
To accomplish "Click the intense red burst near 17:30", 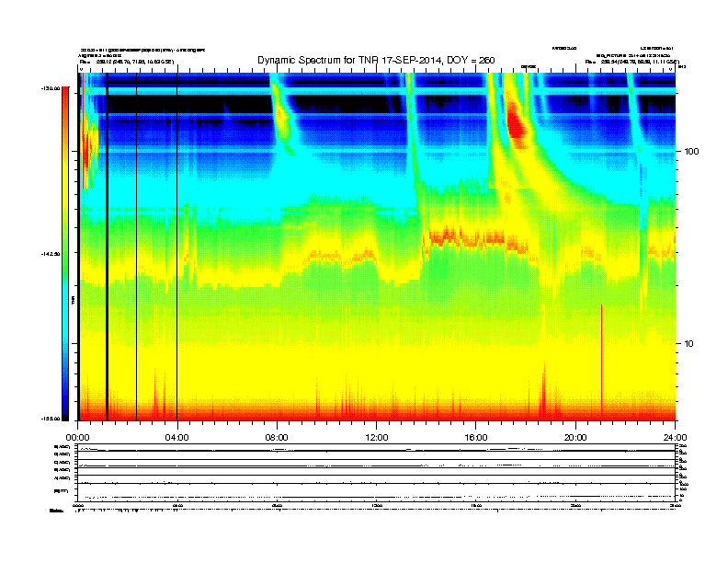I will click(x=515, y=121).
